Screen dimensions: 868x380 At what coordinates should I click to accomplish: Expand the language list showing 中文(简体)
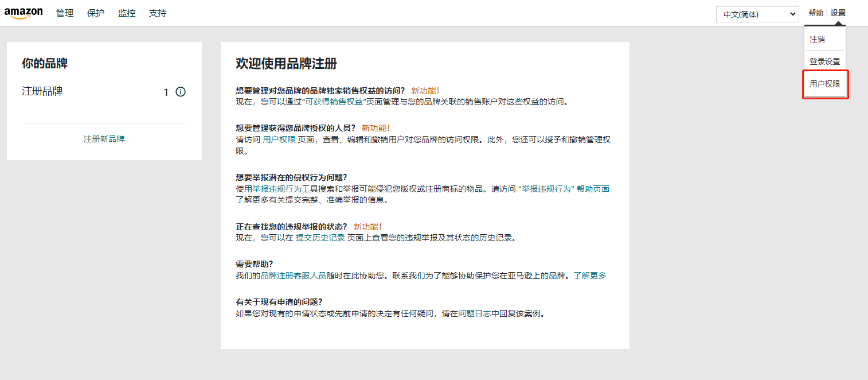pyautogui.click(x=757, y=14)
